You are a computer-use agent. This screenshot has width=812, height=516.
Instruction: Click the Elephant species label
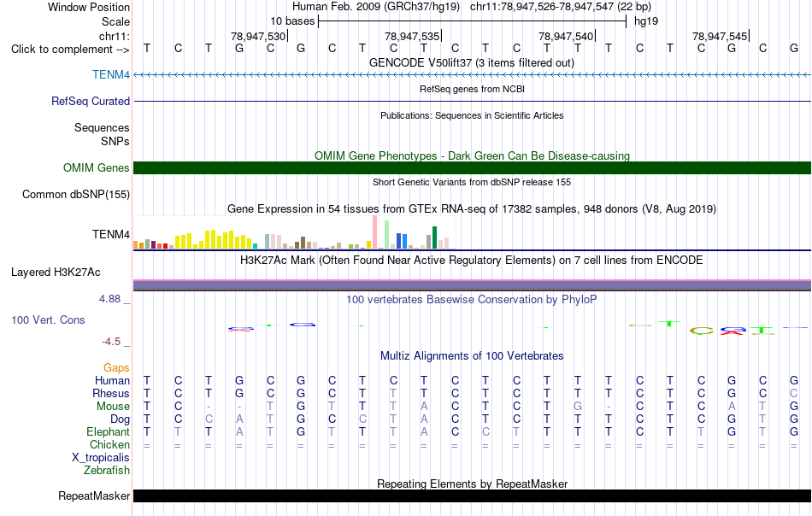pos(108,431)
